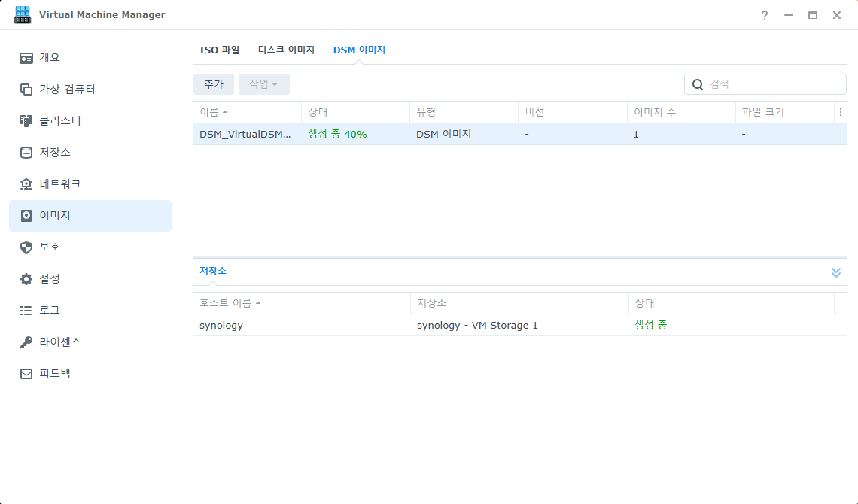This screenshot has width=858, height=504.
Task: Click the Image (이미지) sidebar icon
Action: pyautogui.click(x=26, y=216)
